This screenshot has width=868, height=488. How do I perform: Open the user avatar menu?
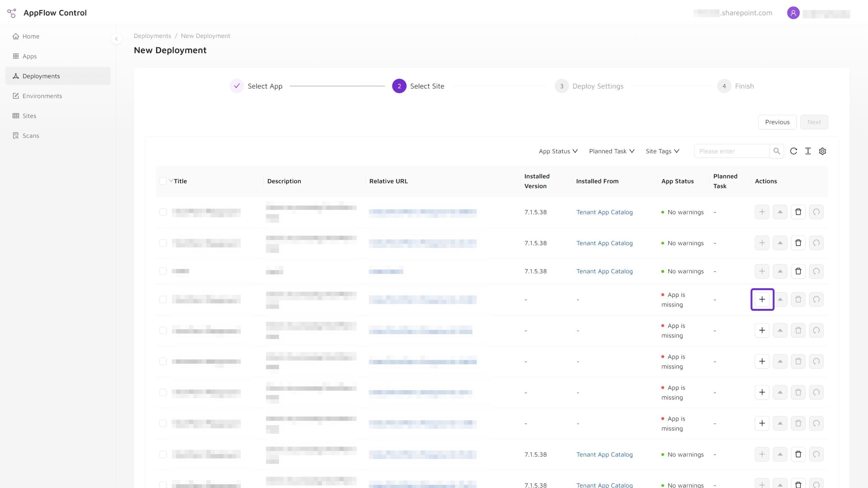coord(793,13)
